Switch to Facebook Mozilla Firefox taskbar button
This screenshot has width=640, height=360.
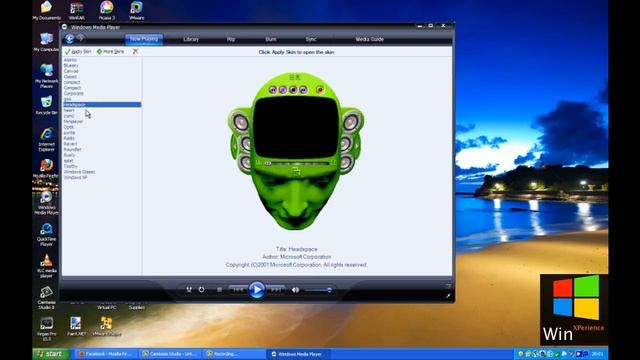[106, 354]
